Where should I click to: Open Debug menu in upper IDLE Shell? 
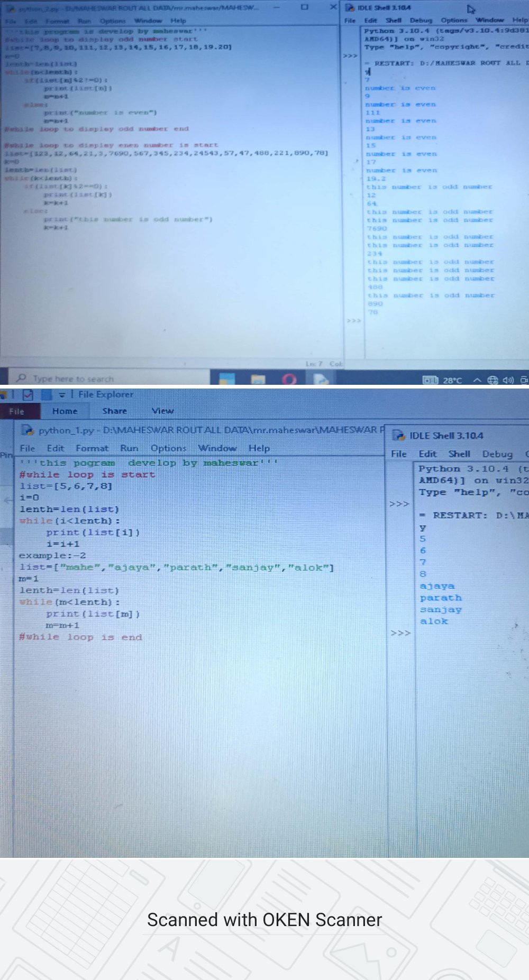[x=421, y=21]
